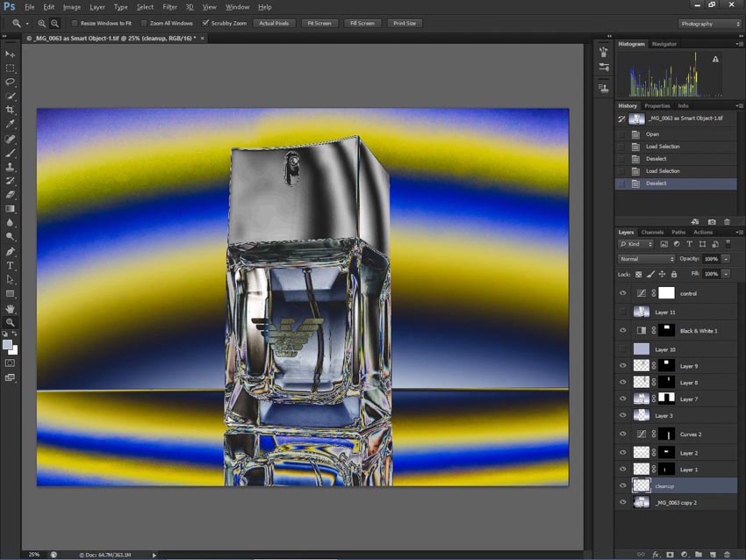The width and height of the screenshot is (746, 560).
Task: Select the Quick Selection tool
Action: 10,96
